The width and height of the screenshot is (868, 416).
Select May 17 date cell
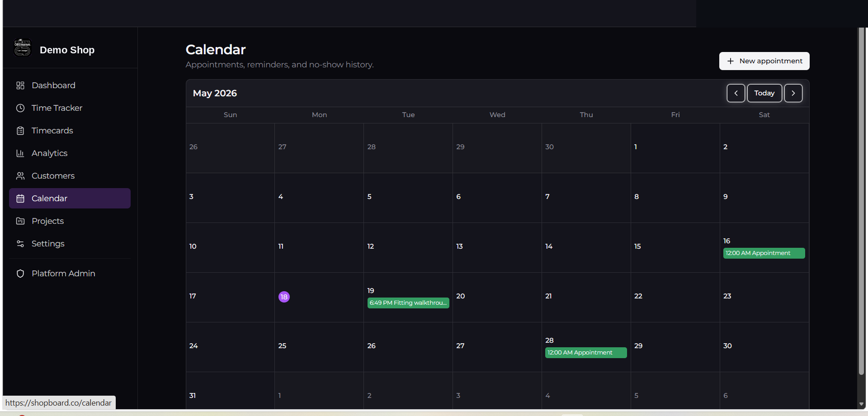(230, 298)
